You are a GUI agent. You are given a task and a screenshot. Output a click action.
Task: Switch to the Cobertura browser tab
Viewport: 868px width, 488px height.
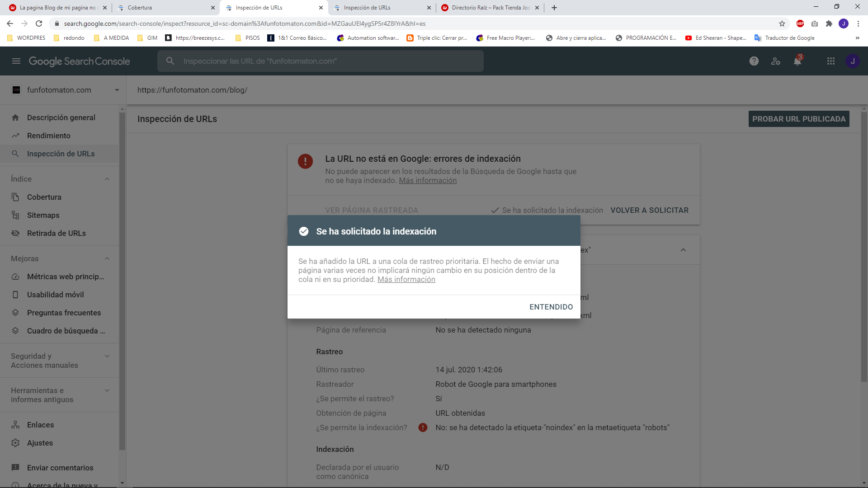tap(165, 8)
